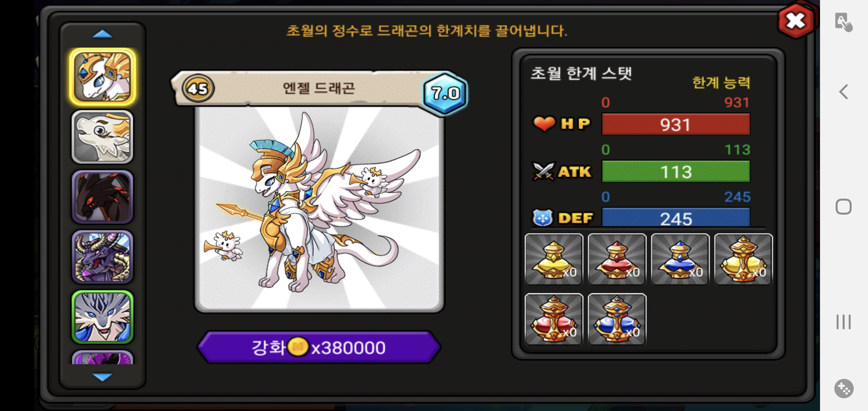Select the small red essence potion
This screenshot has height=411, width=868.
point(617,259)
